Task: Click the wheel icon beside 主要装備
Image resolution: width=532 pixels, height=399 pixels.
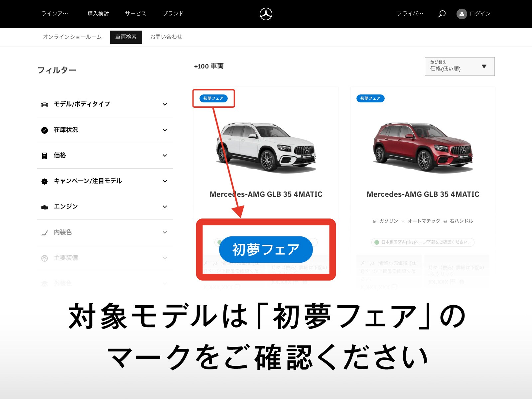Action: [x=44, y=258]
